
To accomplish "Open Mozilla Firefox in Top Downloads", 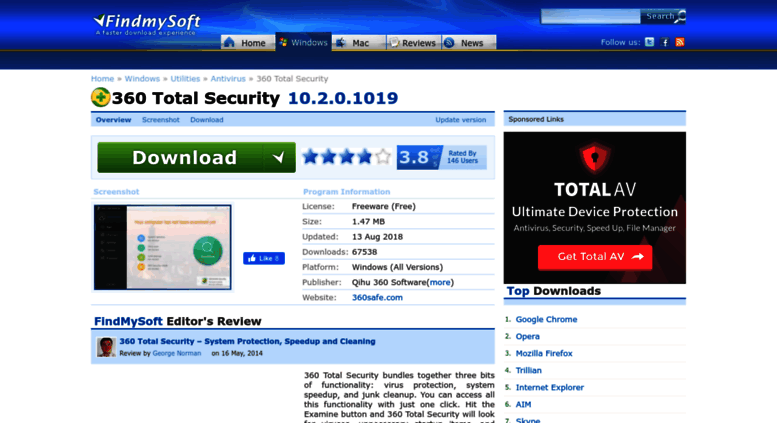I will [544, 353].
